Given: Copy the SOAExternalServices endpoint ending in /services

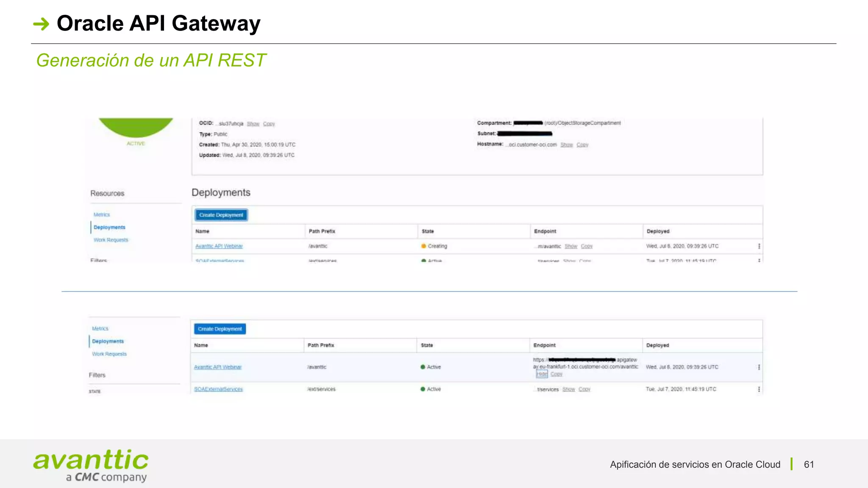Looking at the screenshot, I should tap(584, 389).
